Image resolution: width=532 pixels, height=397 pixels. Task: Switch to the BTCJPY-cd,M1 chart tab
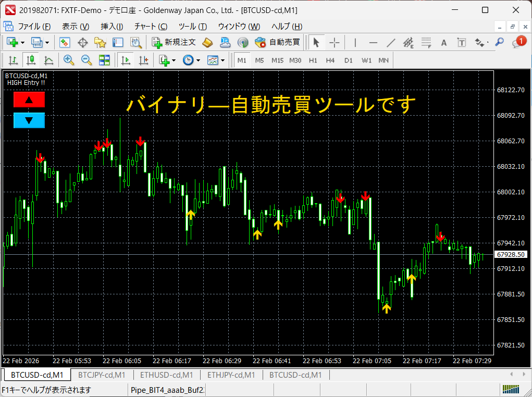(102, 375)
